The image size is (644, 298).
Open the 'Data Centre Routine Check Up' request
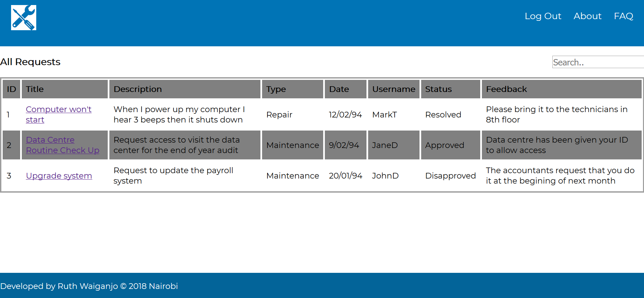(x=62, y=145)
